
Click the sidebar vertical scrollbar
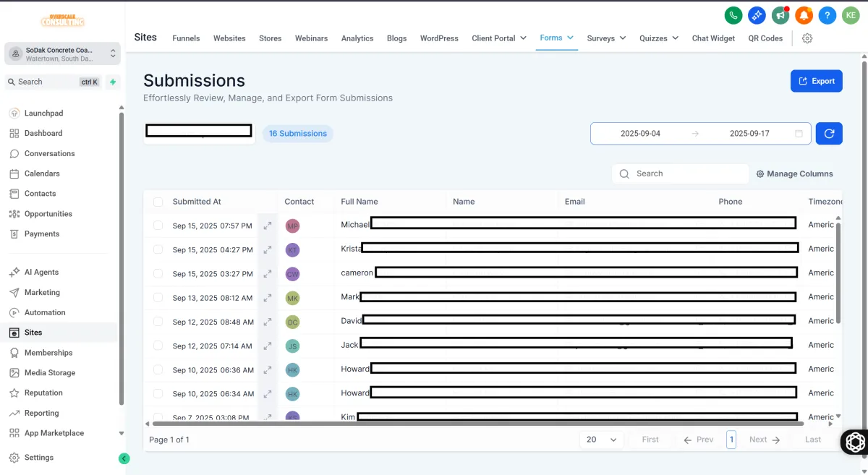click(x=122, y=259)
